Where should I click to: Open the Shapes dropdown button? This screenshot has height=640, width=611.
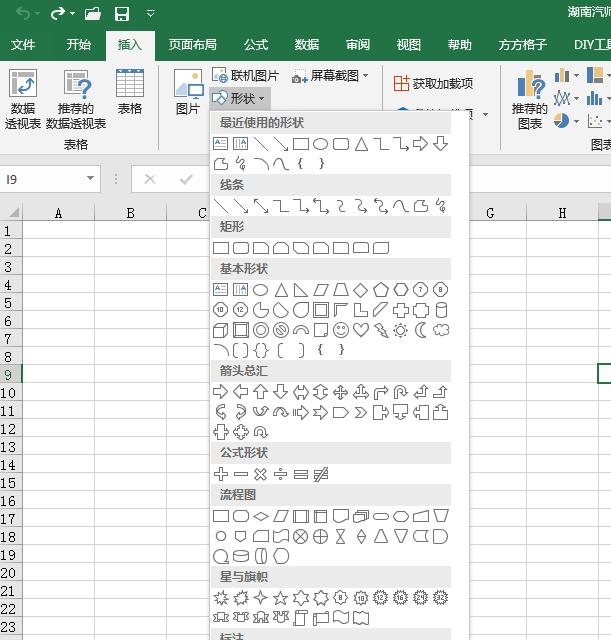click(x=240, y=98)
